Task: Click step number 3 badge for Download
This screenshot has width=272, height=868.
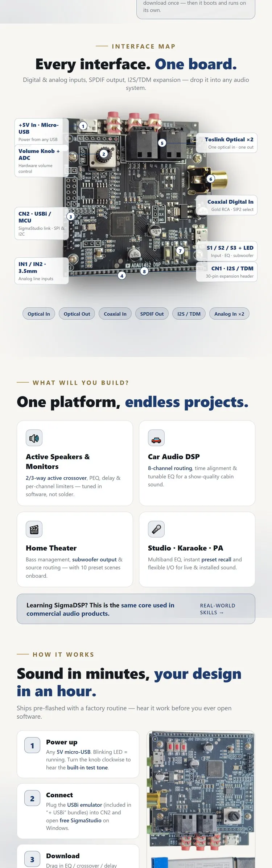Action: pos(32,860)
